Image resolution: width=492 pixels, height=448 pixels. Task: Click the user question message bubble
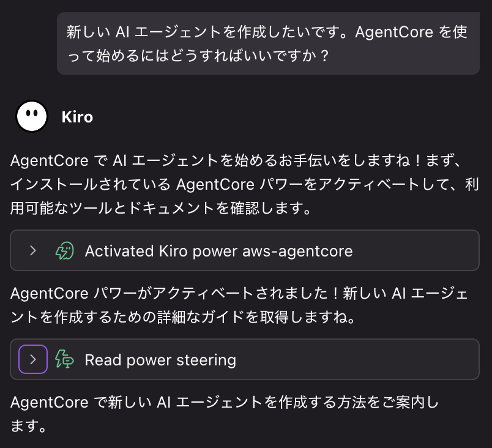[267, 43]
